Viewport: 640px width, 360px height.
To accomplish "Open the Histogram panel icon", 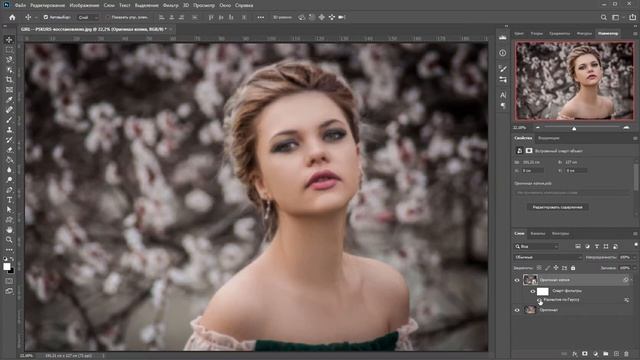I will coord(503,37).
